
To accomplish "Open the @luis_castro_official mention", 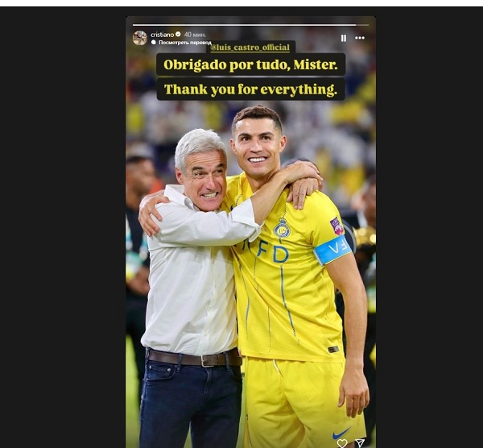I will [250, 48].
